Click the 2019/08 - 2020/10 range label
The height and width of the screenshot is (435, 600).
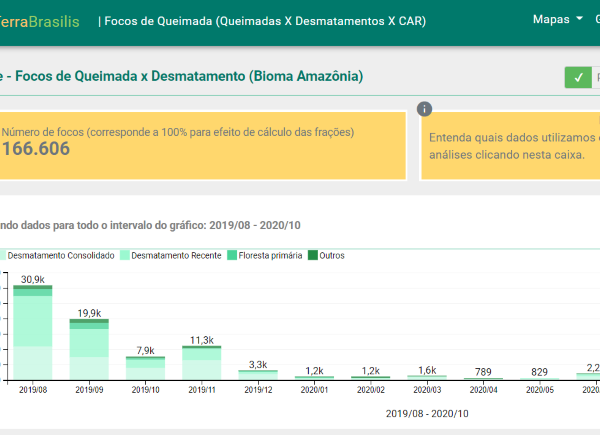[x=427, y=413]
